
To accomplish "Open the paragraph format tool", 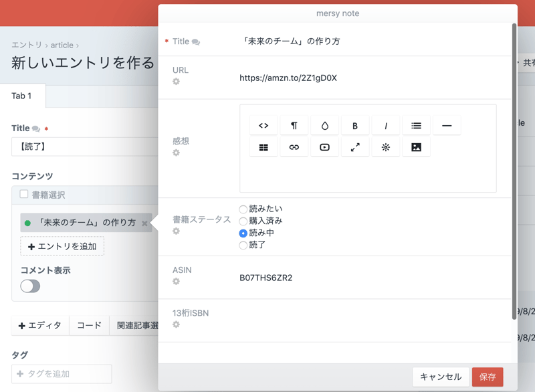I will point(294,126).
